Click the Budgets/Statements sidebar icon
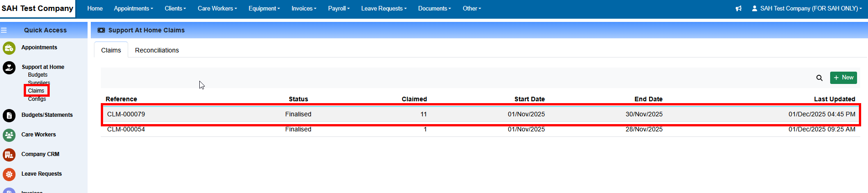The height and width of the screenshot is (193, 868). [x=9, y=115]
